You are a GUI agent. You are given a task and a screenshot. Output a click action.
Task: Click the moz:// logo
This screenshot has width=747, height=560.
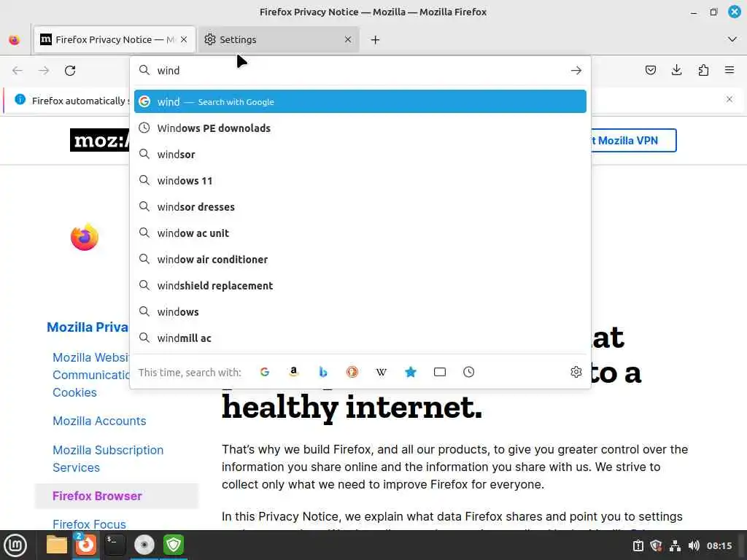pyautogui.click(x=100, y=140)
